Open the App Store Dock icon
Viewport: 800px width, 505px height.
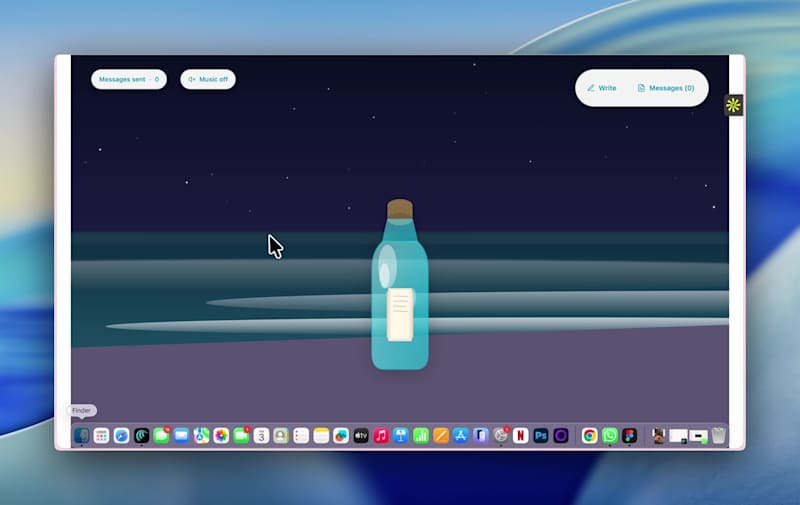coord(461,436)
